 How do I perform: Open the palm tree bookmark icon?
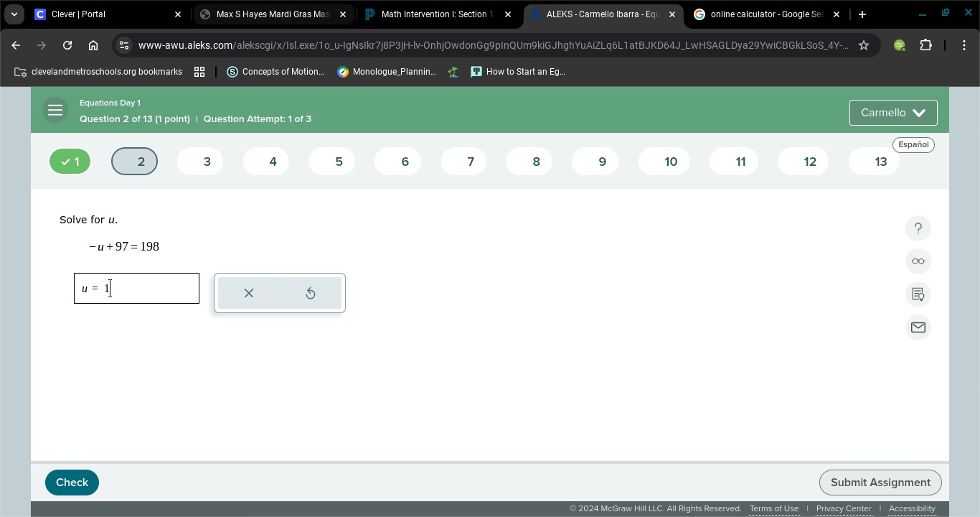453,72
